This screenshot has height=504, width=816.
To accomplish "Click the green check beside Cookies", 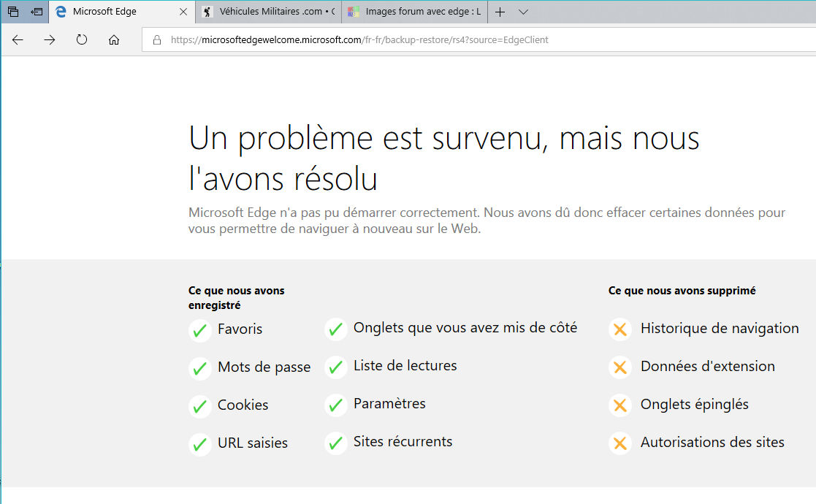I will coord(200,405).
